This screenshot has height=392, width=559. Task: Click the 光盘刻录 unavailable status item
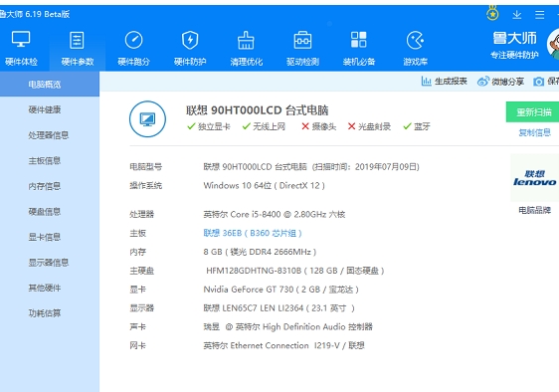[369, 126]
